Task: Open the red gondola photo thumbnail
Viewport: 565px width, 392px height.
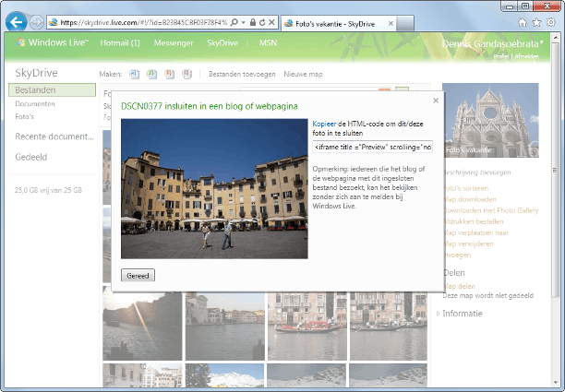Action: (307, 327)
